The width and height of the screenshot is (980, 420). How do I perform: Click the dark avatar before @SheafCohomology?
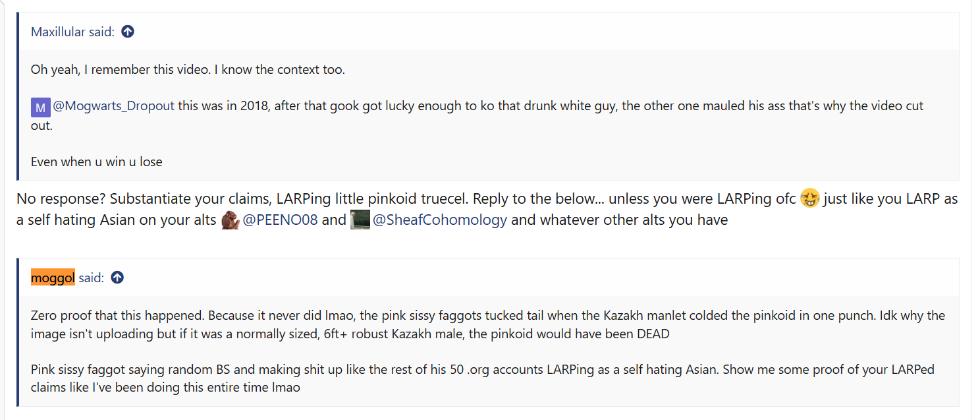coord(360,220)
